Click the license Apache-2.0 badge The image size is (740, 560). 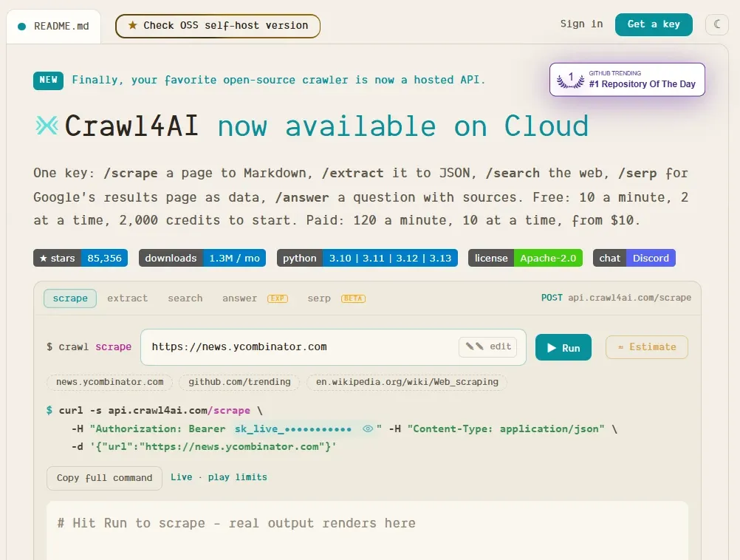pos(525,258)
